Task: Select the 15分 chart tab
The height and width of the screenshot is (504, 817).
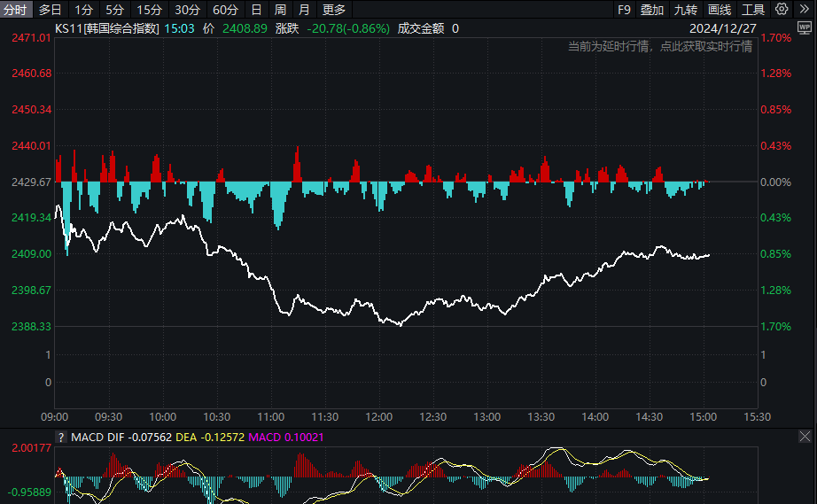Action: [150, 10]
